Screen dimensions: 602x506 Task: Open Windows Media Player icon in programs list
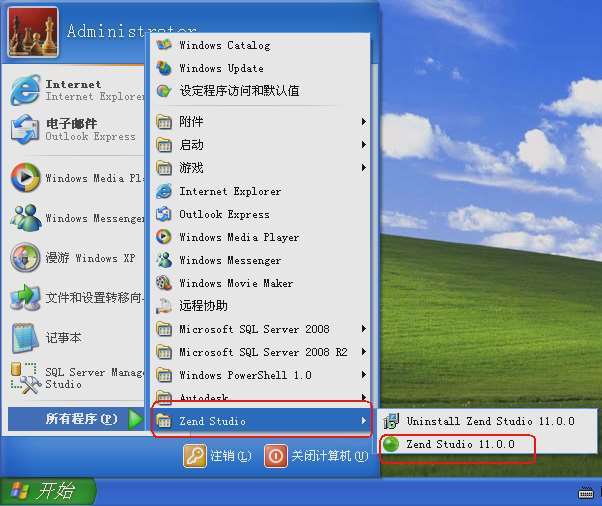164,237
